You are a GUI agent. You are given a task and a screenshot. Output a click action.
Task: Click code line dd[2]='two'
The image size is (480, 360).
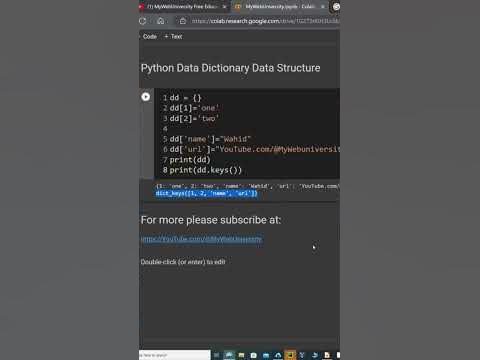[194, 118]
